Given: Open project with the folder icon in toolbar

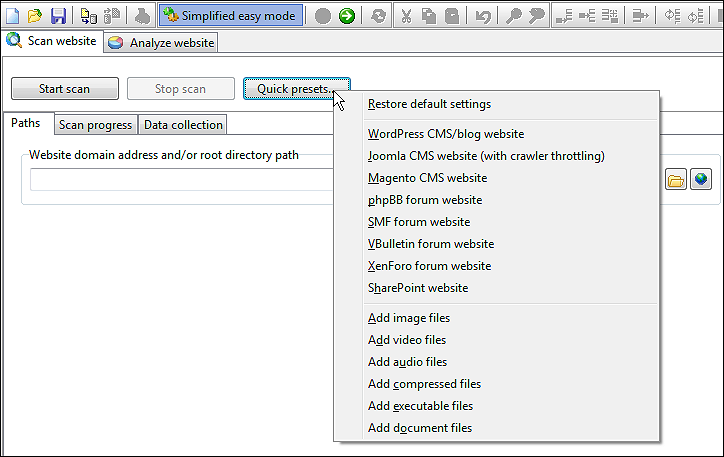Looking at the screenshot, I should pos(35,16).
